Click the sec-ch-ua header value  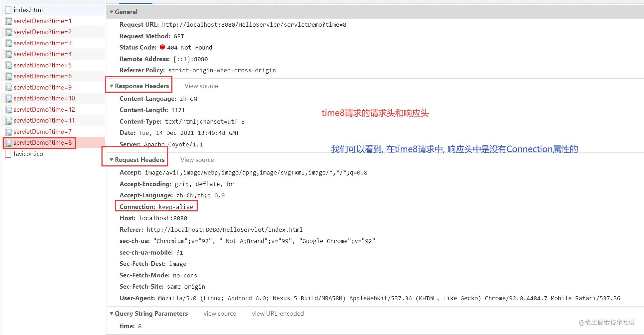coord(264,241)
